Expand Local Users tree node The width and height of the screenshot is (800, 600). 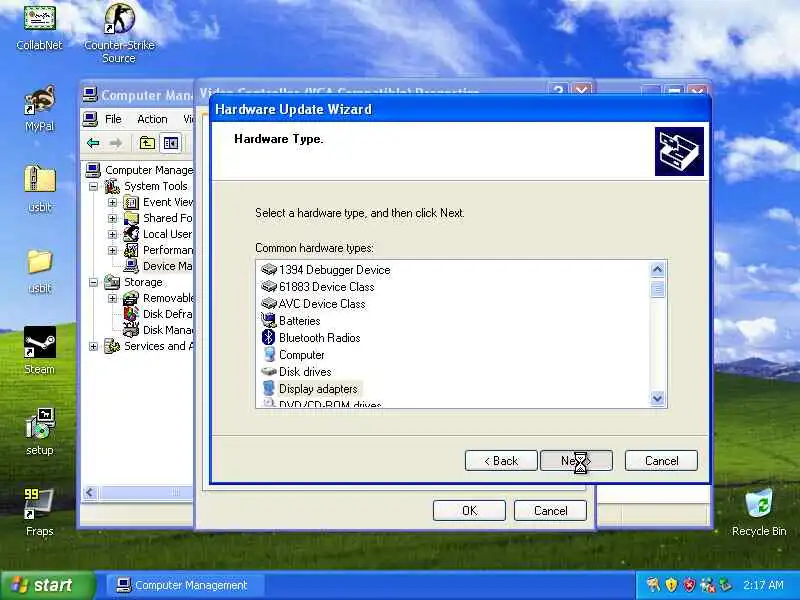point(112,234)
